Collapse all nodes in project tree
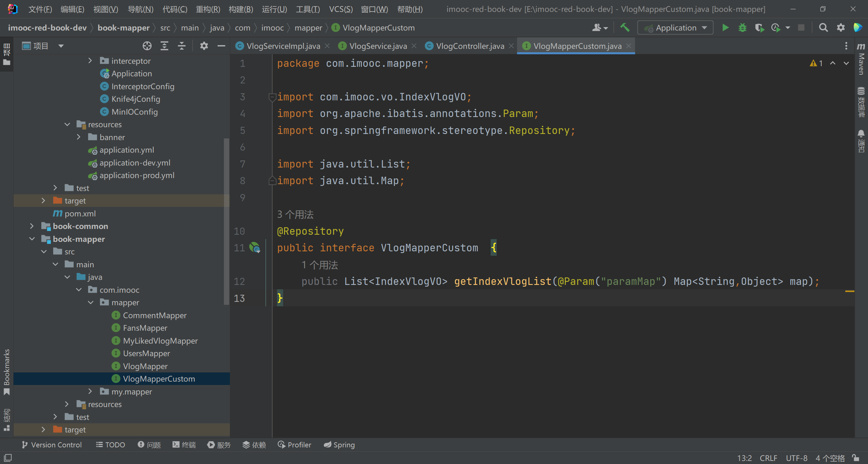This screenshot has height=464, width=868. coord(182,46)
